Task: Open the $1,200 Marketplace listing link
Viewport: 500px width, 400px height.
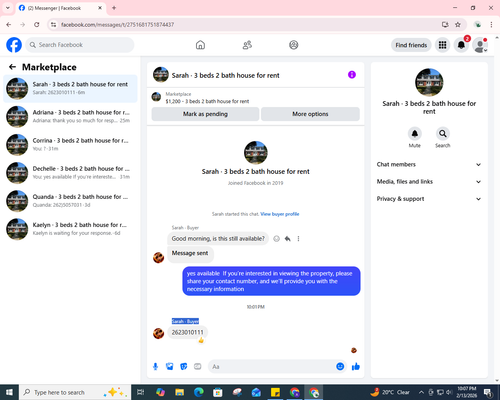Action: pos(207,101)
